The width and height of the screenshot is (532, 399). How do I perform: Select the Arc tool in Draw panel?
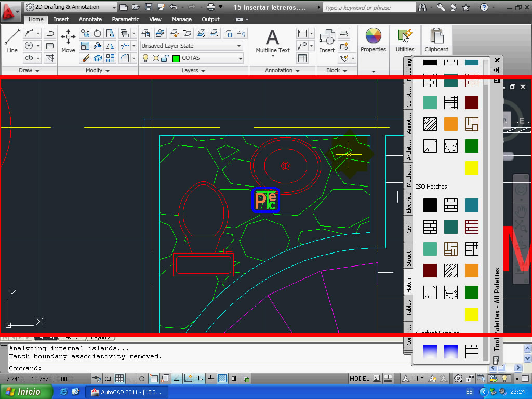pos(29,33)
